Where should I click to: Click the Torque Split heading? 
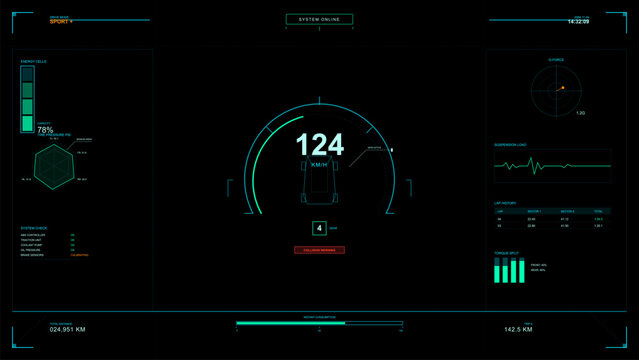(506, 253)
